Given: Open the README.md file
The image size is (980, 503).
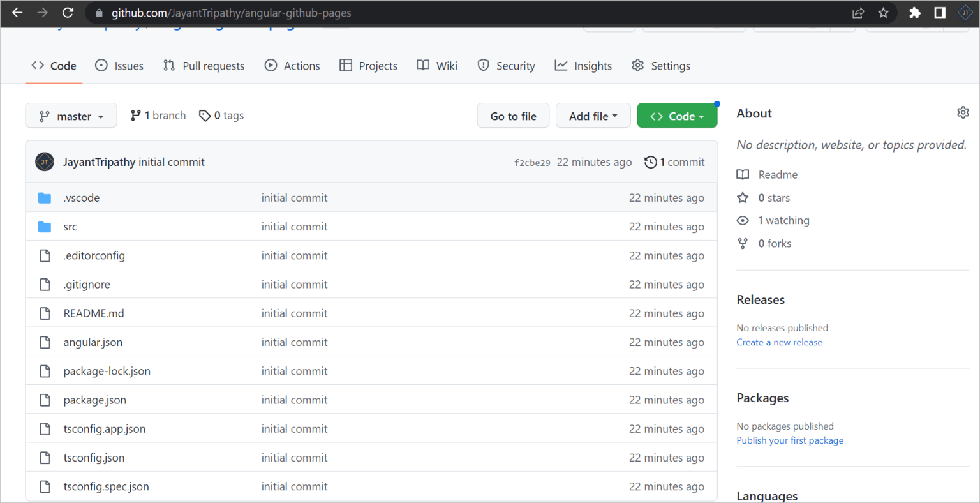Looking at the screenshot, I should (x=94, y=313).
